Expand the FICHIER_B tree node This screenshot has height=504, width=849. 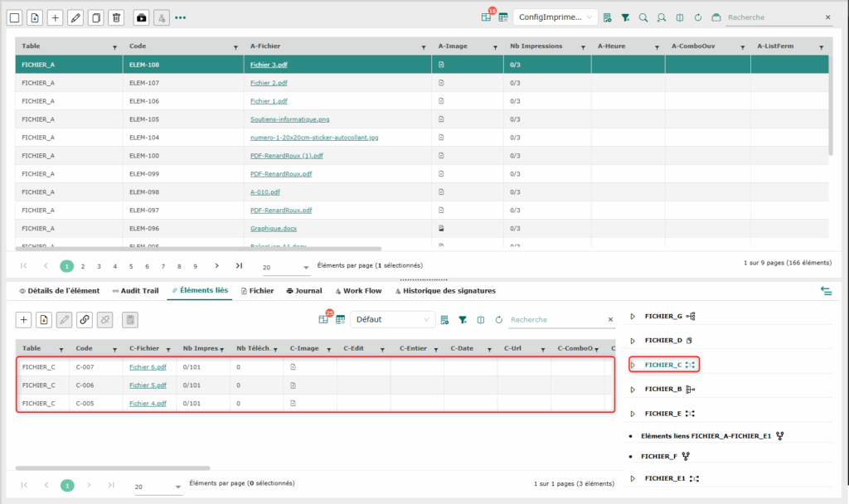[633, 389]
